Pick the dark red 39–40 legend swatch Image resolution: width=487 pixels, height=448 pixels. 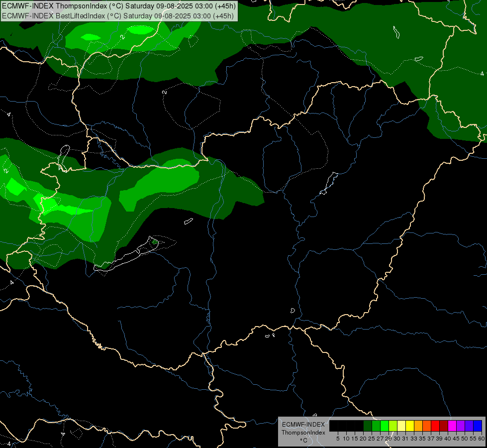coord(444,426)
